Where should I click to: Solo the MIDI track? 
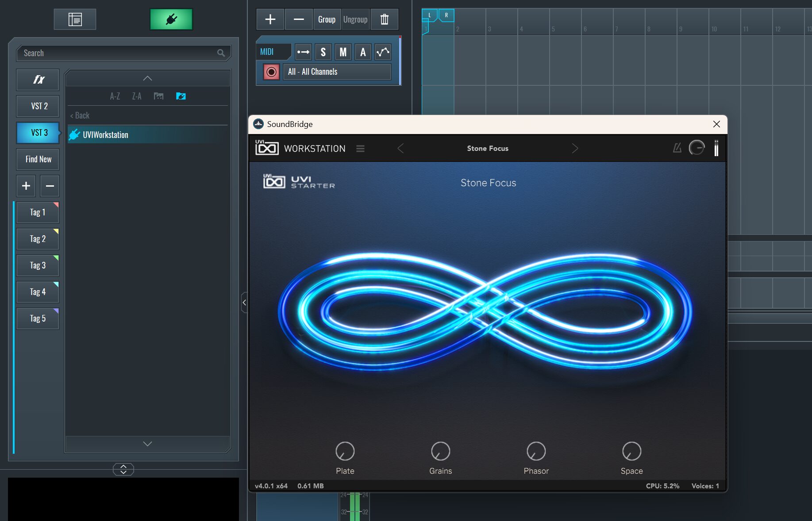click(323, 52)
